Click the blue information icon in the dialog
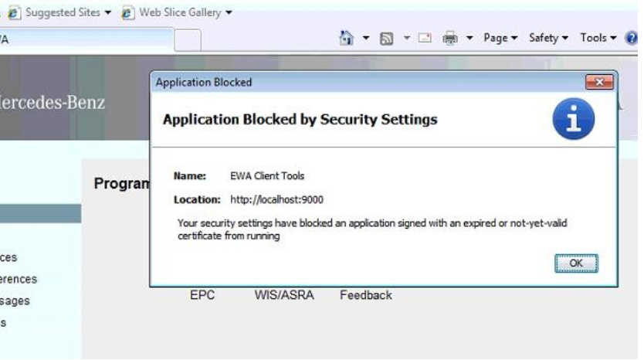This screenshot has width=644, height=360. click(574, 119)
